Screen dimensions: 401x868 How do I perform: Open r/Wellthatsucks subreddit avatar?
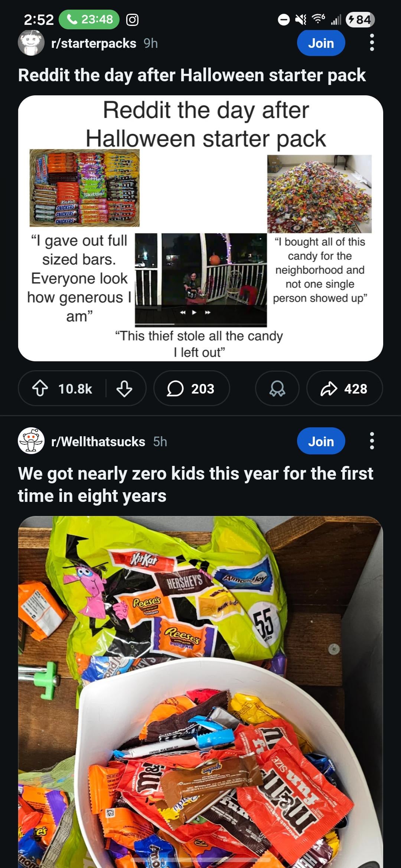(31, 441)
